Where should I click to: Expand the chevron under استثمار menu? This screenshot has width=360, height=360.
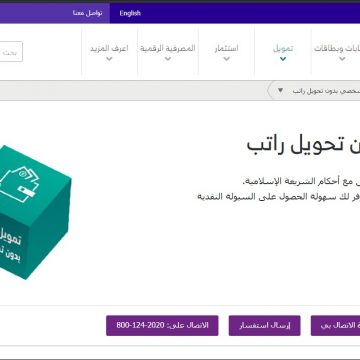[x=227, y=59]
